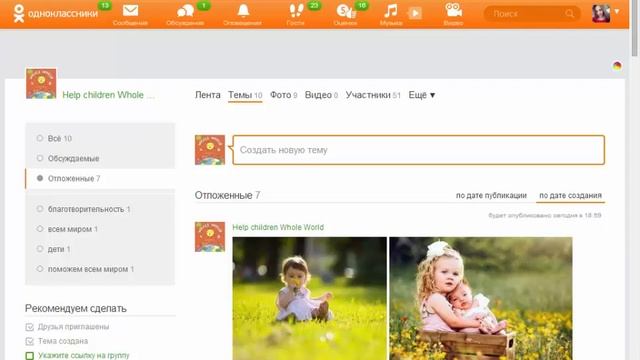Image resolution: width=640 pixels, height=360 pixels.
Task: Switch to Видео tab
Action: point(321,95)
